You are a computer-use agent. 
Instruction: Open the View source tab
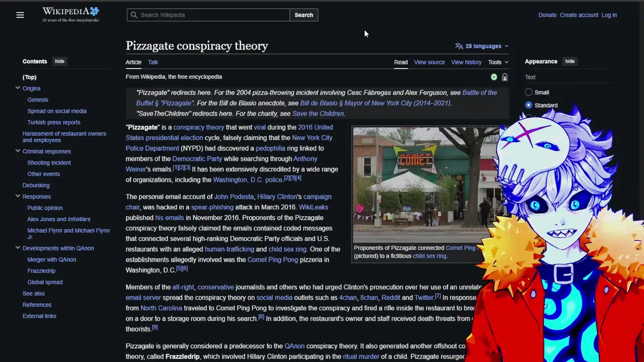pyautogui.click(x=429, y=62)
